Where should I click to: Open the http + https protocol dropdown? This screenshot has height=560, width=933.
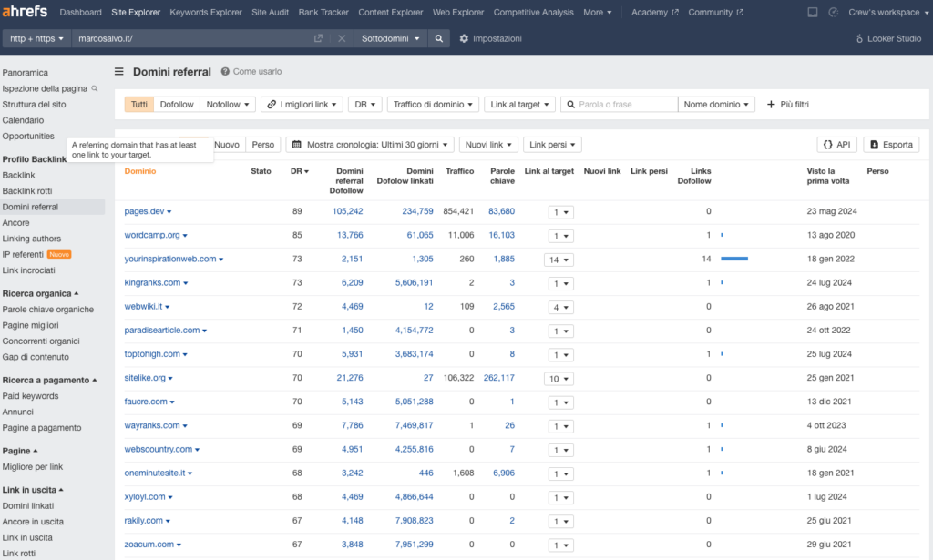click(x=36, y=38)
